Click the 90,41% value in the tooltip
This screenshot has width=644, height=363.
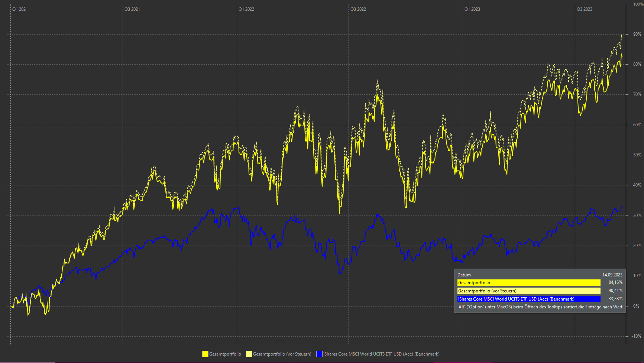(615, 291)
